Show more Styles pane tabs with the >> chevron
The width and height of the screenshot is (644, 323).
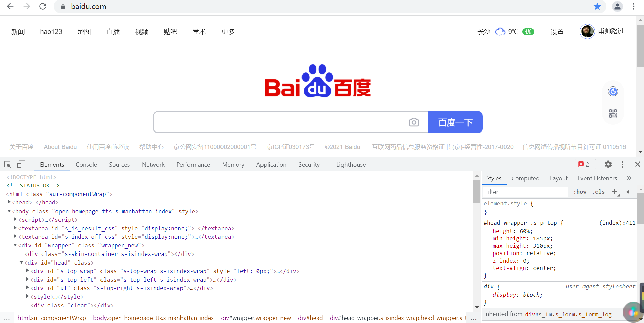(x=629, y=178)
